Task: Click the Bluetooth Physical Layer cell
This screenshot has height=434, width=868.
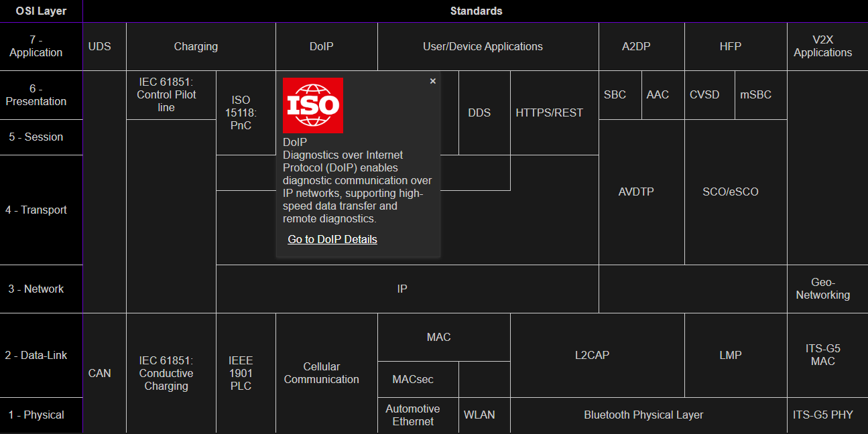Action: 643,415
